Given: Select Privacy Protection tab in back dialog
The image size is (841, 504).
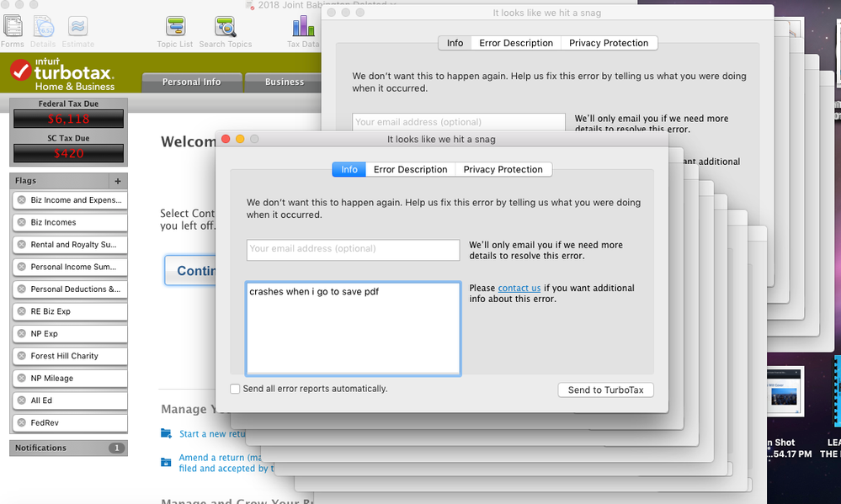Looking at the screenshot, I should tap(609, 43).
